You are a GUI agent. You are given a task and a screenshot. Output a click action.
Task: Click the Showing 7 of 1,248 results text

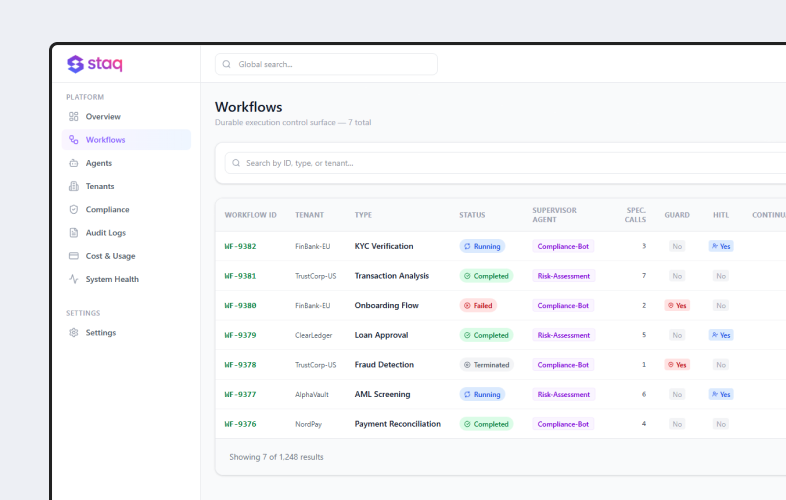[276, 457]
